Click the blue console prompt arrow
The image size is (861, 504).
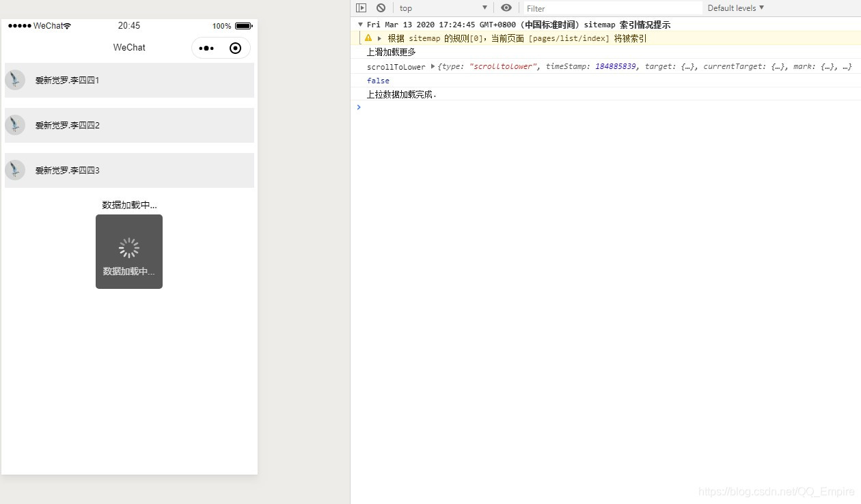pyautogui.click(x=359, y=107)
